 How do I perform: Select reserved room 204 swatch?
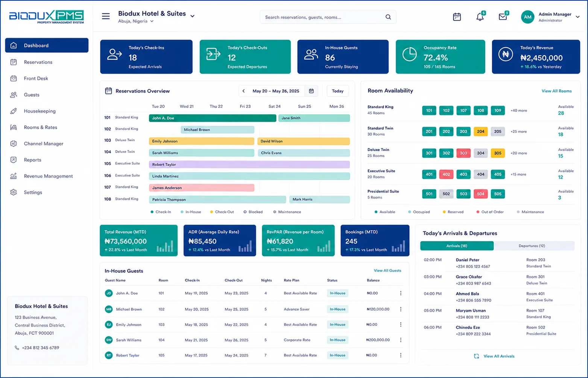click(x=480, y=132)
